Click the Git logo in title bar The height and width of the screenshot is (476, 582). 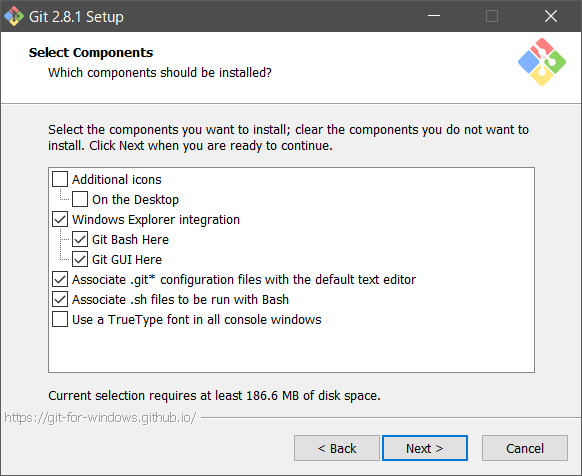click(x=14, y=16)
